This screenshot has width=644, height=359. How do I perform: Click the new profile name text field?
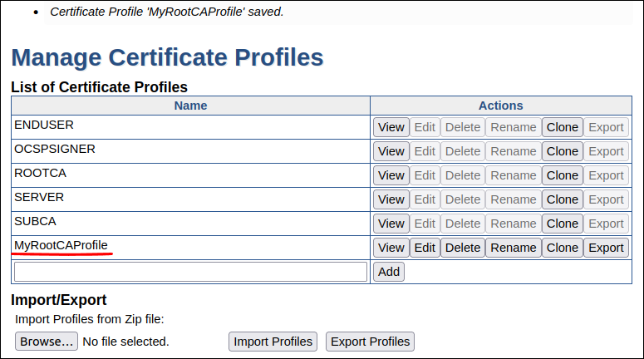tap(190, 272)
